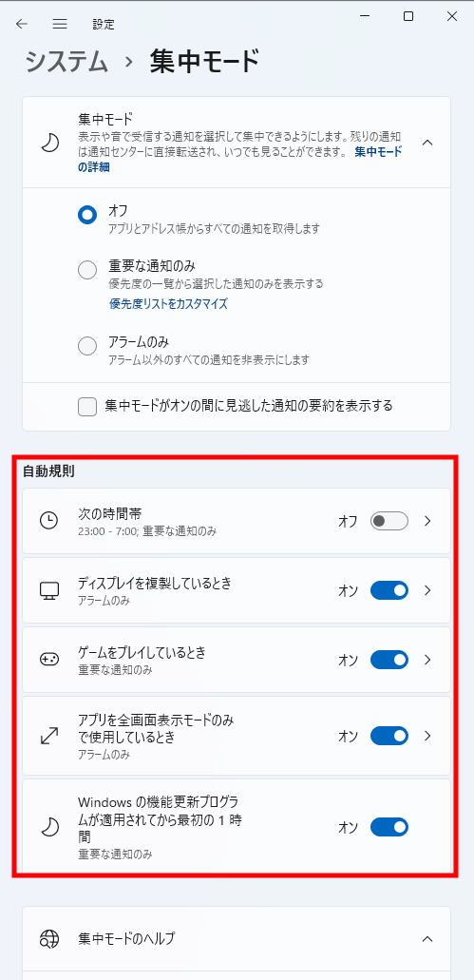Click the game controller icon
The height and width of the screenshot is (980, 474).
click(48, 660)
